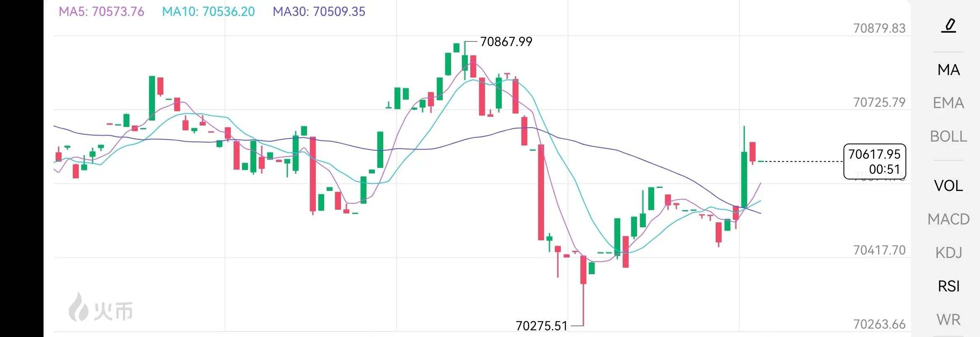Toggle the MA indicator overlay
Screen dimensions: 980x337
[948, 69]
